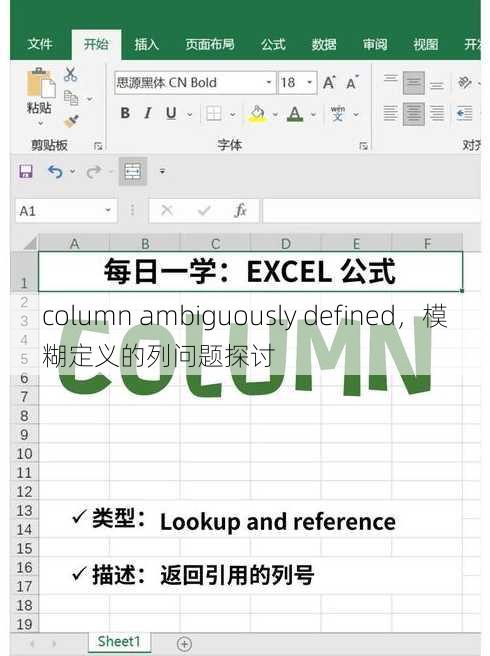Align text right
Image resolution: width=490 pixels, height=656 pixels.
click(x=437, y=113)
